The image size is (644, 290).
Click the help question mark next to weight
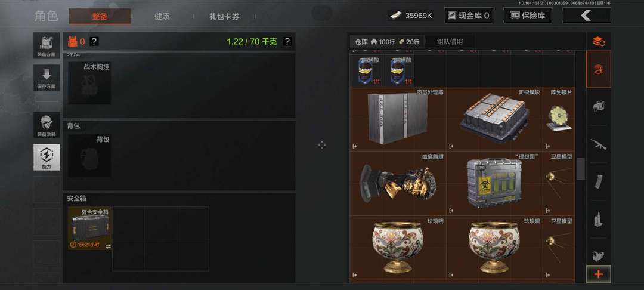[287, 42]
